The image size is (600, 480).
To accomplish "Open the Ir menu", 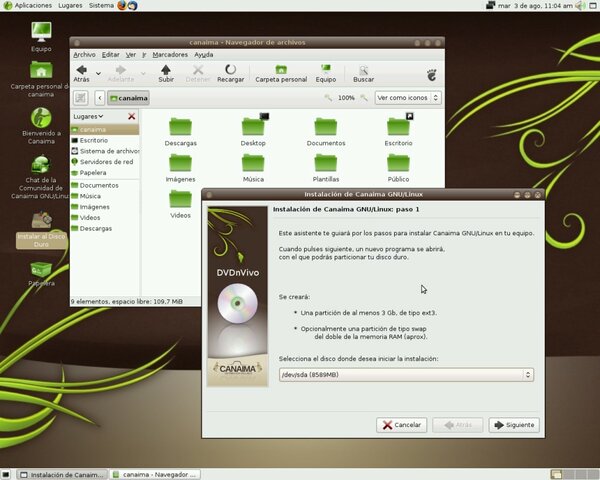I will pos(144,55).
